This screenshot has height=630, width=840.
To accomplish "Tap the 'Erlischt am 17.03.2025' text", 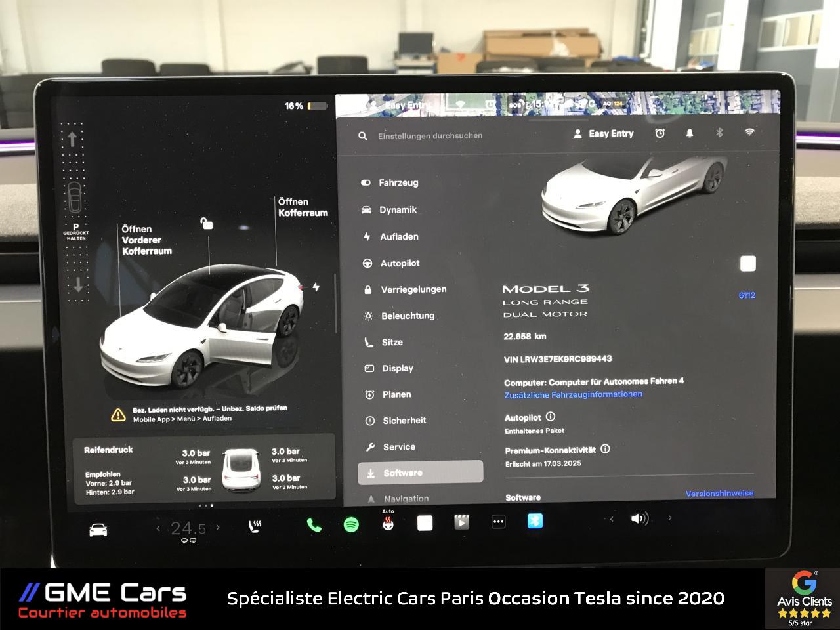I will pyautogui.click(x=543, y=463).
